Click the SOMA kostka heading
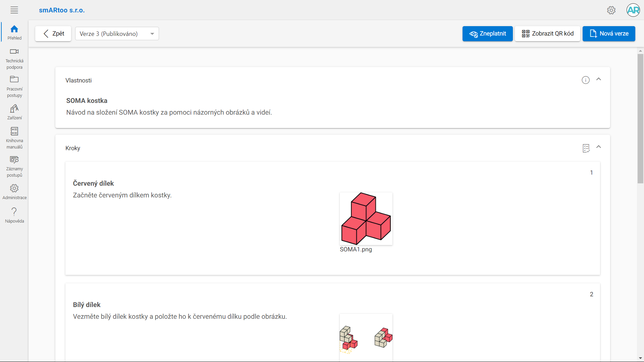 [x=87, y=101]
